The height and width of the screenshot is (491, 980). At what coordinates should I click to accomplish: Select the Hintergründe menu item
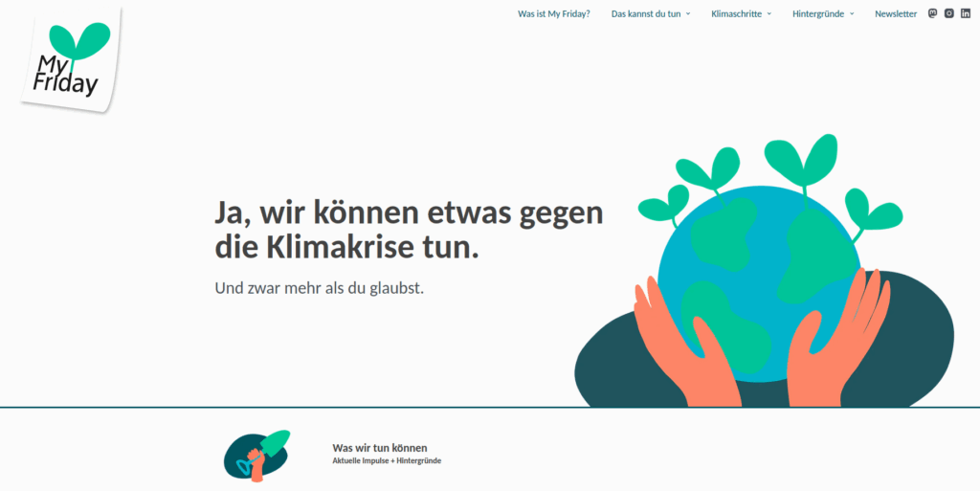tap(818, 13)
